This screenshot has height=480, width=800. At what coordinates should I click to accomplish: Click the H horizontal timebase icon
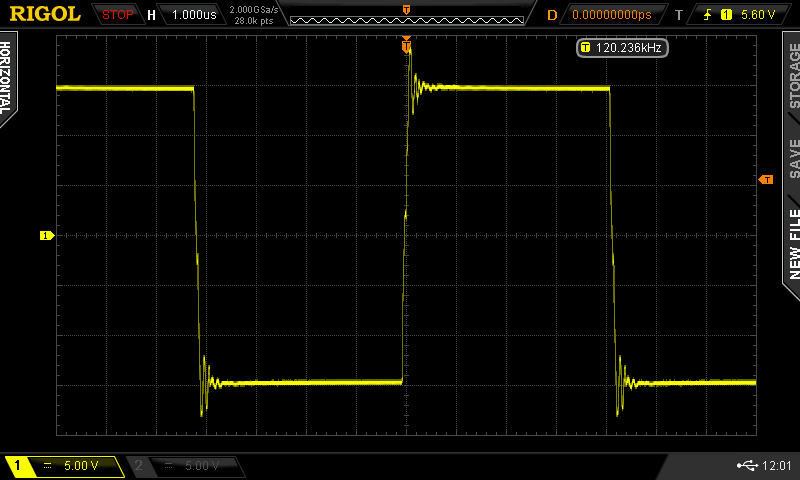151,15
